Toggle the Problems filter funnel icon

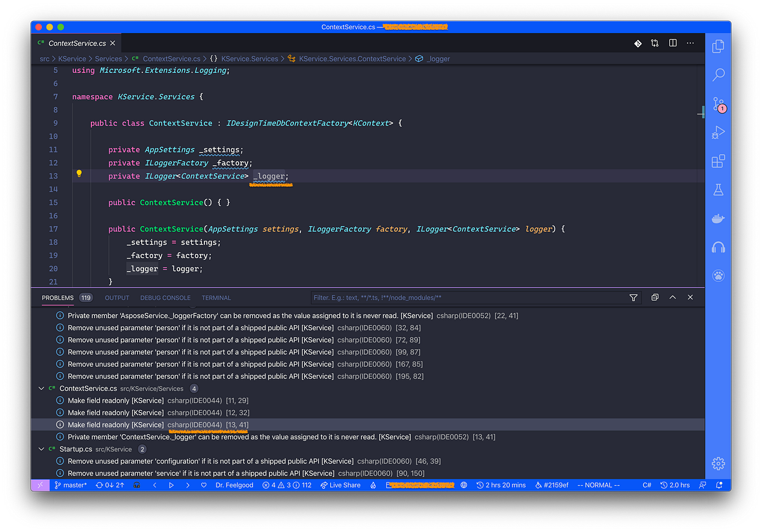[x=633, y=297]
